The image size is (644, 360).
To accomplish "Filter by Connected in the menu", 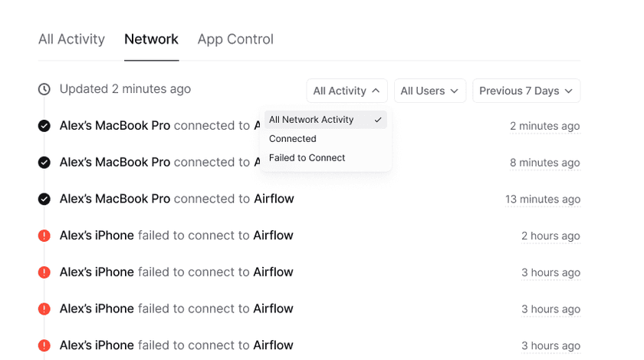I will pyautogui.click(x=293, y=139).
